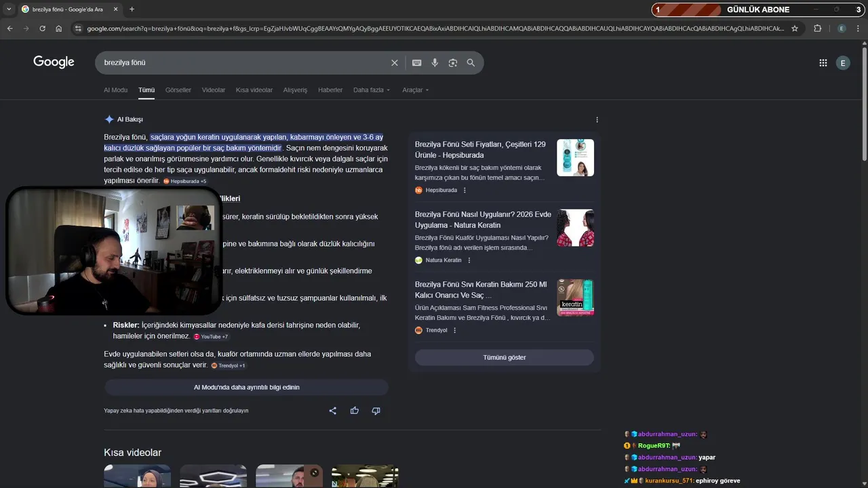Open the on-screen keyboard input tool
This screenshot has height=488, width=868.
coord(416,62)
